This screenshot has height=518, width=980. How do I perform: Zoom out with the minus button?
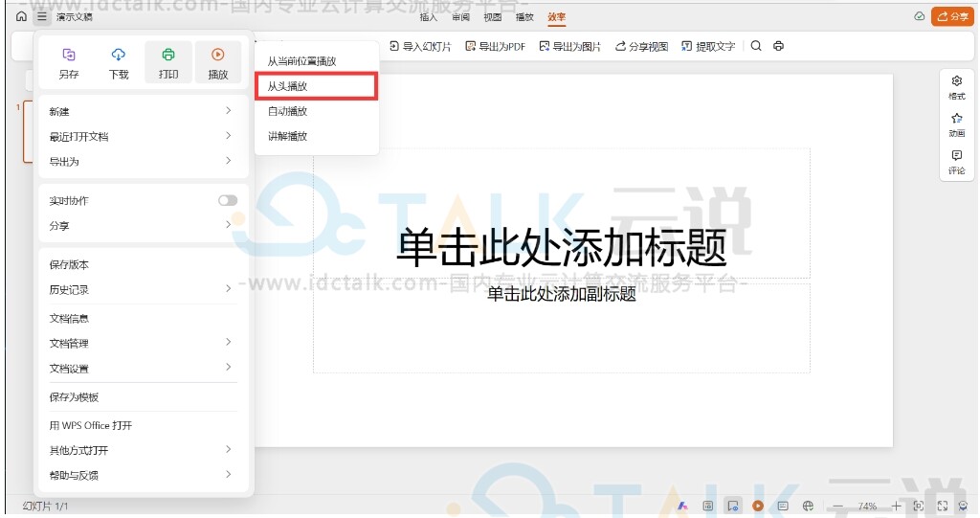[837, 506]
